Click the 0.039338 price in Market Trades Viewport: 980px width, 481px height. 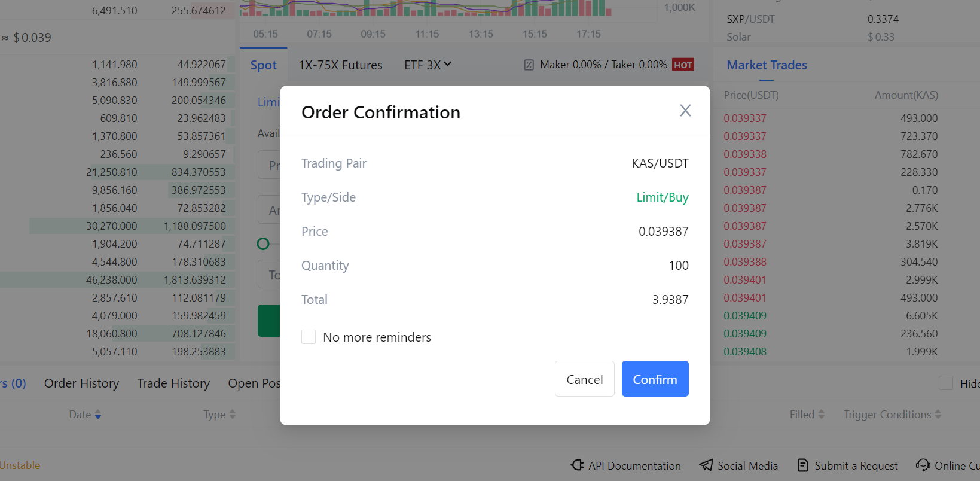tap(745, 154)
